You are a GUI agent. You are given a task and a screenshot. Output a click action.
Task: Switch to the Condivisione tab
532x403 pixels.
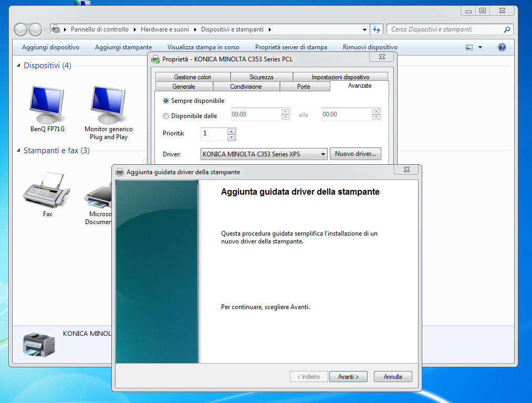[246, 87]
